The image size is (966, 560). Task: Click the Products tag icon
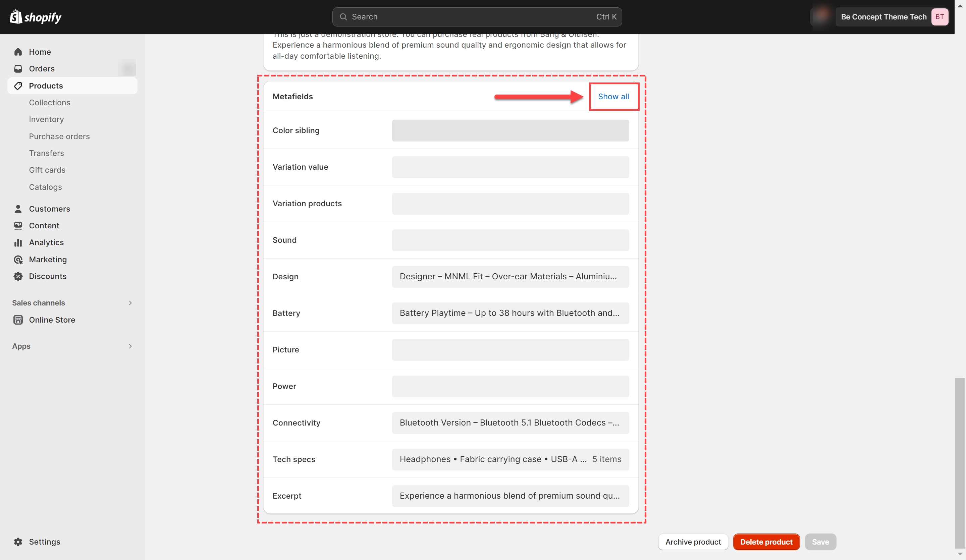point(18,86)
